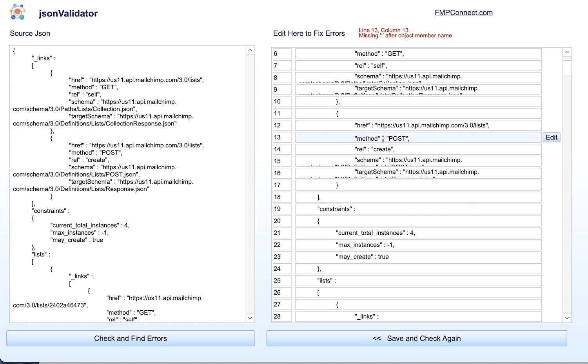Click the line 12 field with the "href" lists URL

point(418,125)
